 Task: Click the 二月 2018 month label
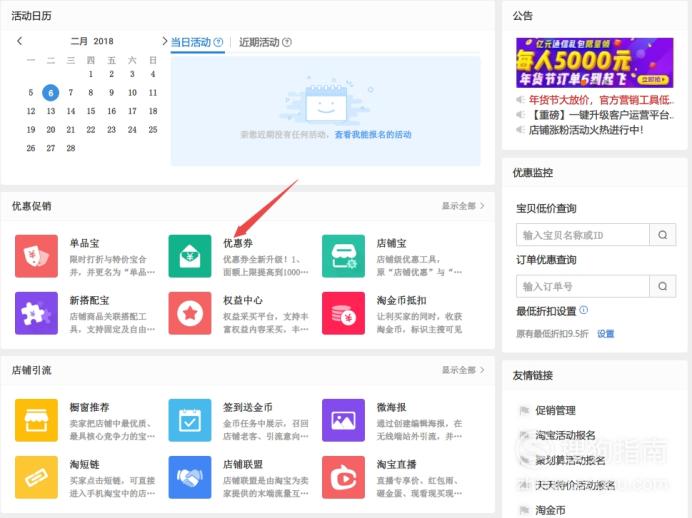coord(92,41)
